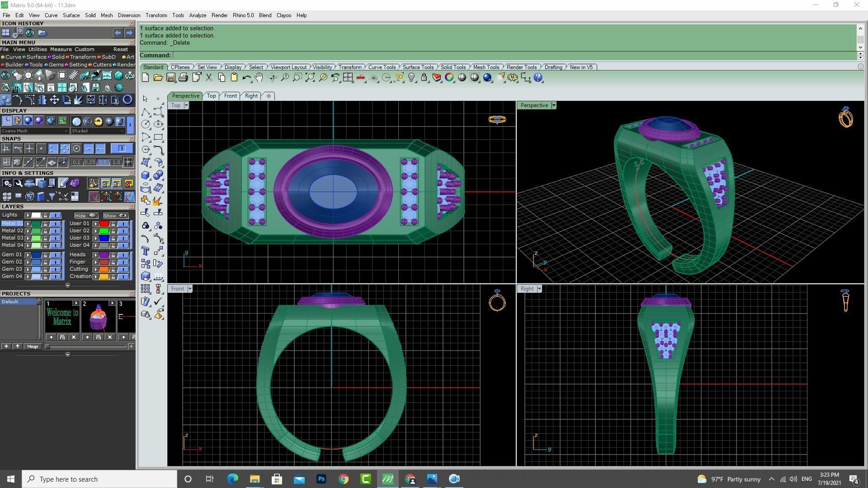Click the Open folder icon in Standard toolbar

coord(158,78)
